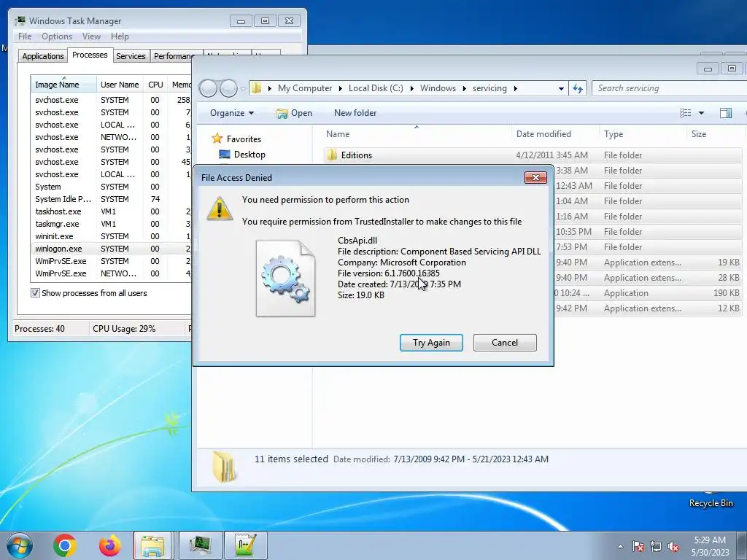Screen dimensions: 747x560
Task: Sort processes by Image Name column
Action: click(63, 85)
